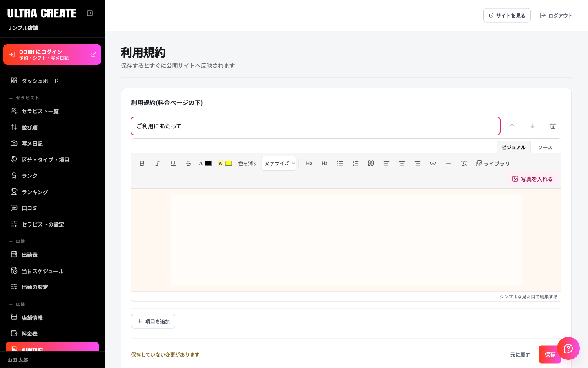Open ランキング in the sidebar
Screen dimensions: 588x368
pos(52,192)
